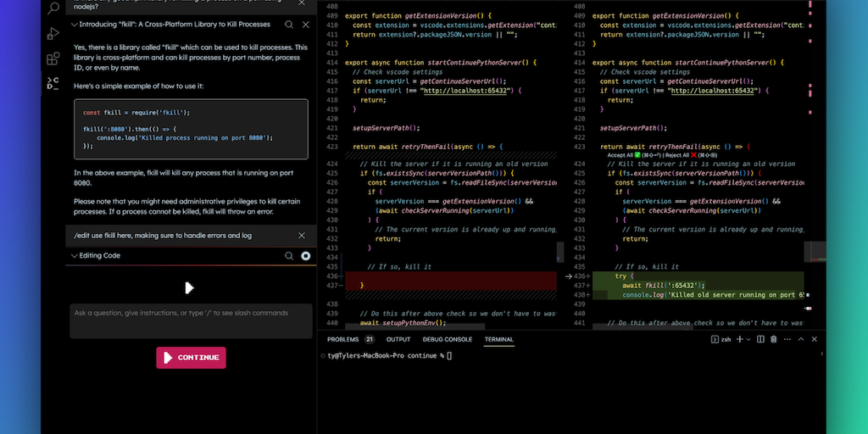The height and width of the screenshot is (434, 868).
Task: Remove the /edit use fkill message
Action: coord(302,236)
